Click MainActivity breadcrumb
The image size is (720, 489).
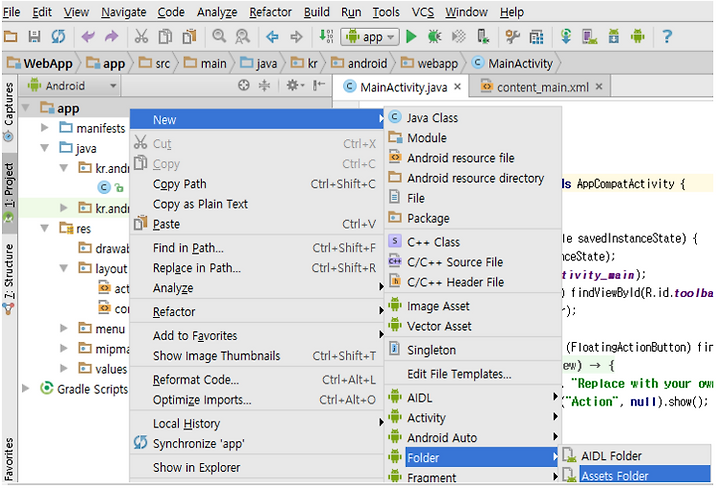513,63
